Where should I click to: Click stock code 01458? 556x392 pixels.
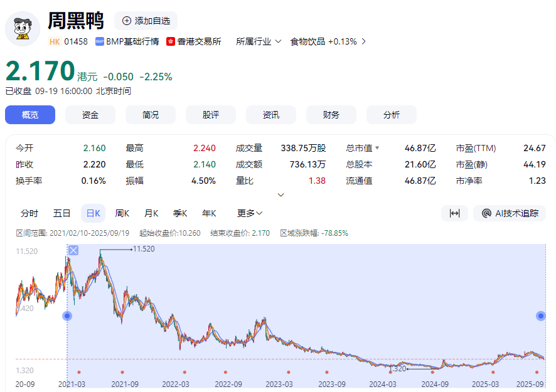coord(76,42)
